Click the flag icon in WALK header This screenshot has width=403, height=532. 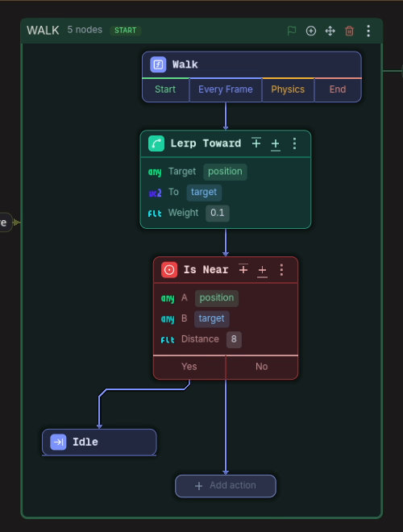pyautogui.click(x=292, y=31)
